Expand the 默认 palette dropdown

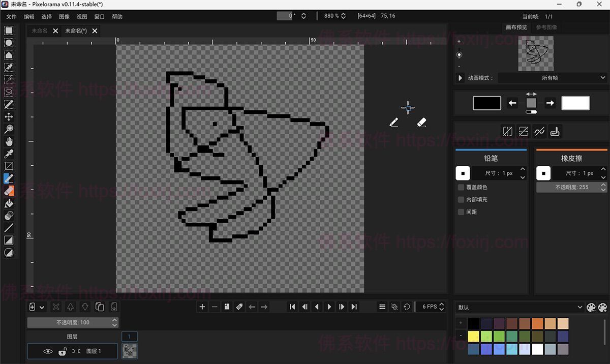pos(520,307)
